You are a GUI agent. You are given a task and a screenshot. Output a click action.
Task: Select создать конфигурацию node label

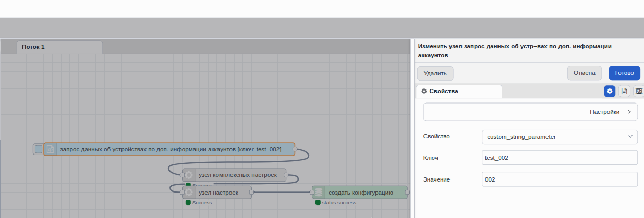click(x=360, y=193)
